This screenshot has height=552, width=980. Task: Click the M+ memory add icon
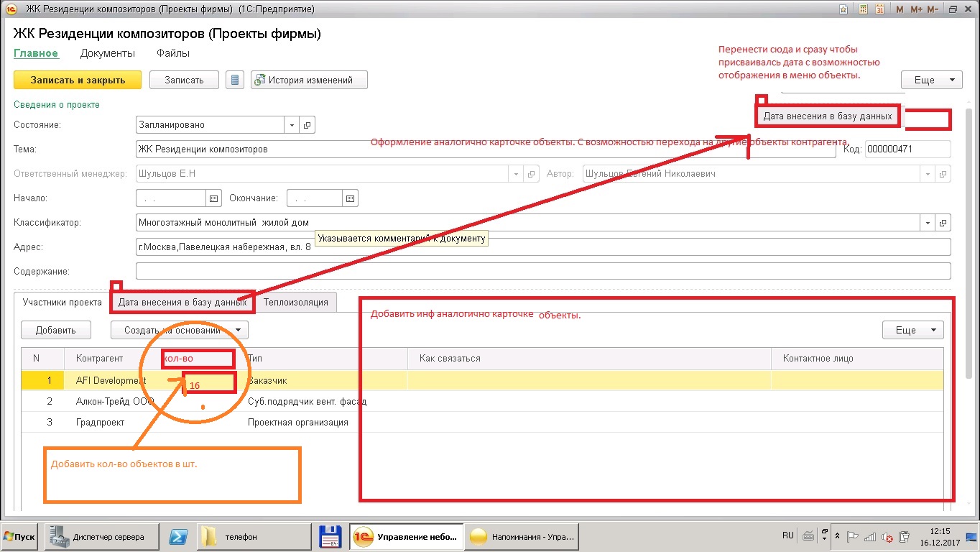click(916, 9)
